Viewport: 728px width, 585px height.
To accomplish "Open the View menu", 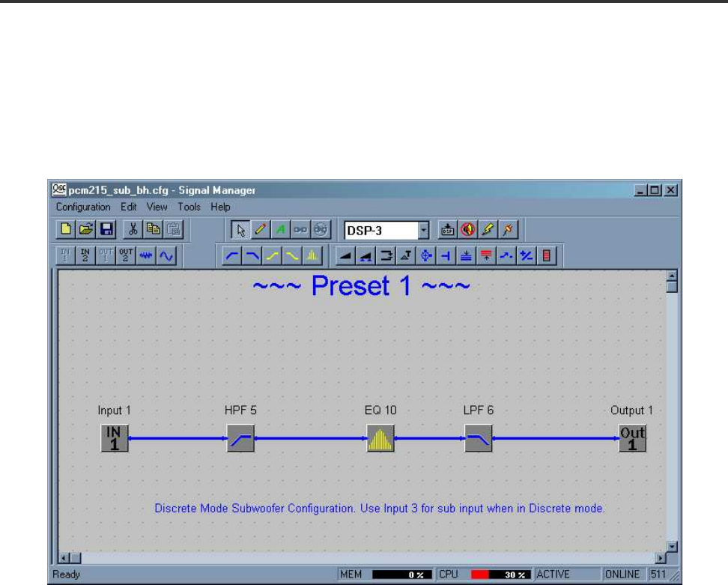I will [x=157, y=207].
